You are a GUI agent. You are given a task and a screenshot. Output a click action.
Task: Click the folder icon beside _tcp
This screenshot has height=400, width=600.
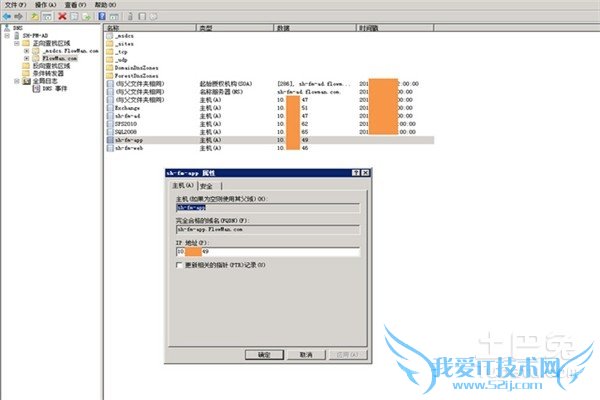pyautogui.click(x=110, y=52)
